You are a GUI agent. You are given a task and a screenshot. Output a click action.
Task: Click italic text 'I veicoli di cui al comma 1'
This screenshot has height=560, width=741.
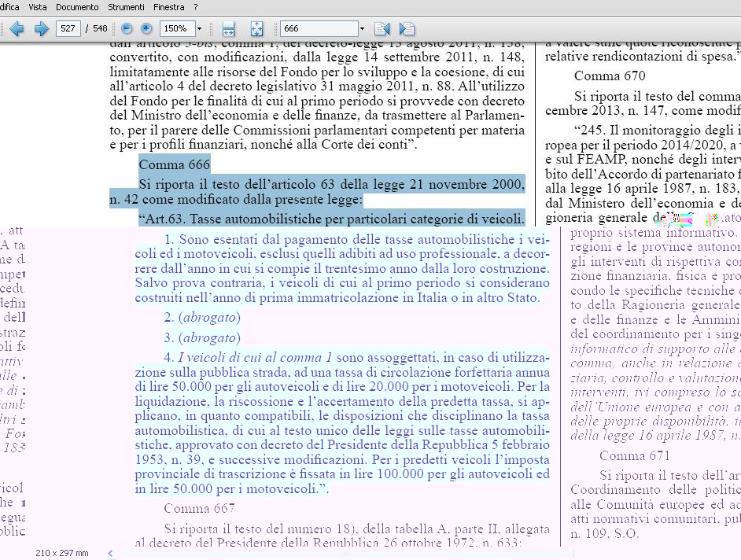pos(255,358)
